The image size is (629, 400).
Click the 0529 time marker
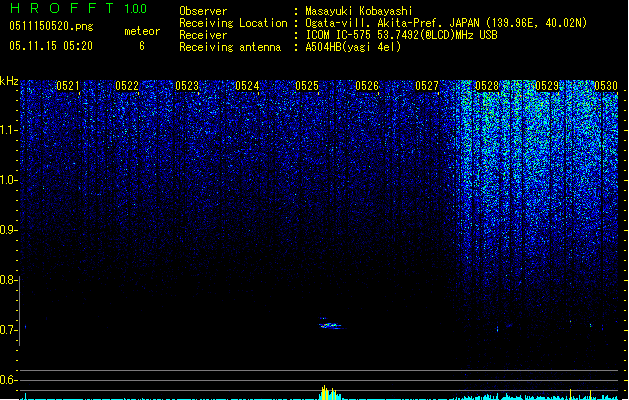point(547,86)
